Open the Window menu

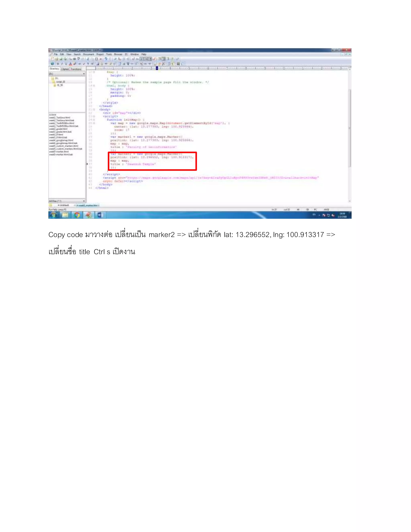click(x=134, y=54)
